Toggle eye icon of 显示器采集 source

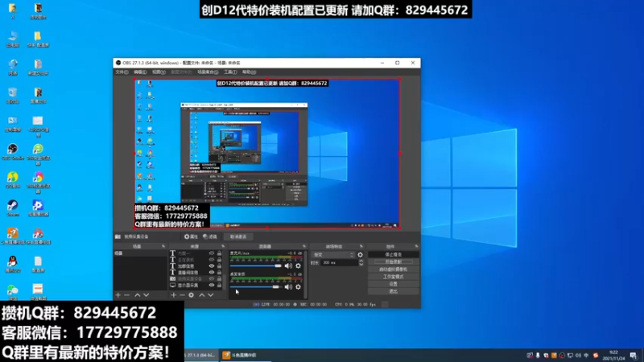[x=212, y=286]
